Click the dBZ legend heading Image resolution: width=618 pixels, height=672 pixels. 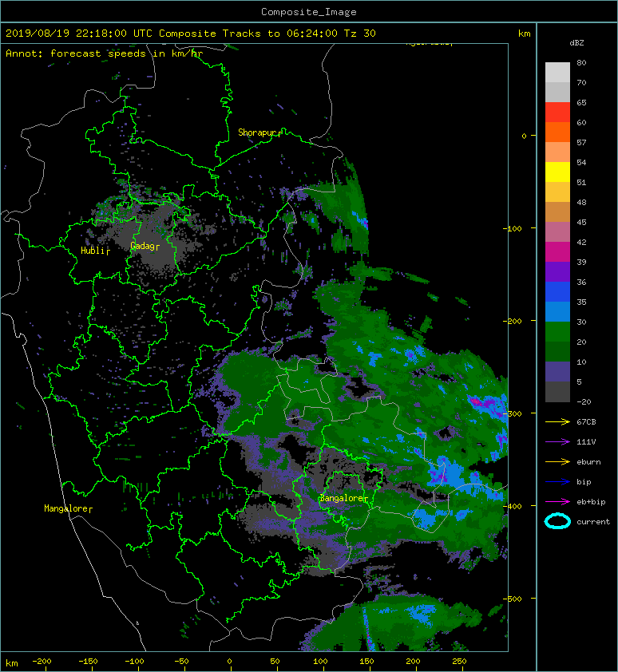coord(576,43)
